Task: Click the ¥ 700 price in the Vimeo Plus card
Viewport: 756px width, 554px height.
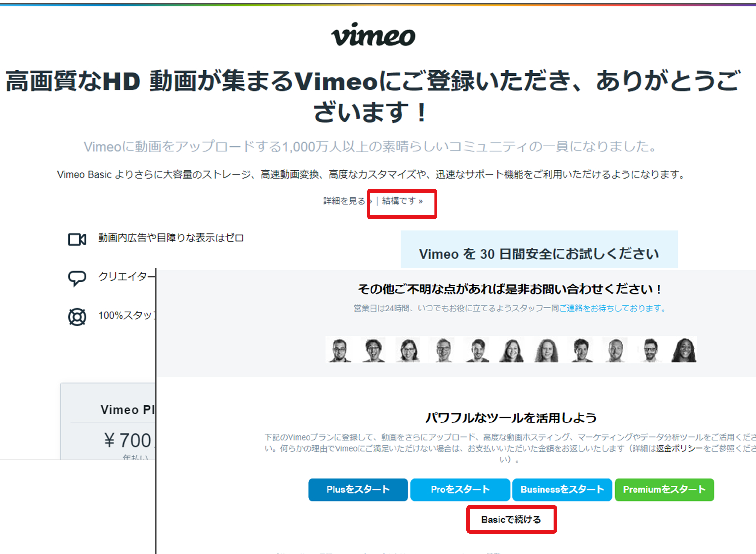Action: coord(128,440)
